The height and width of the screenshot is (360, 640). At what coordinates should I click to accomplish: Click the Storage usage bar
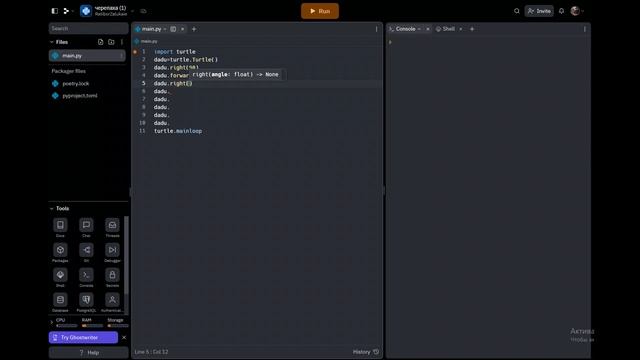[118, 326]
